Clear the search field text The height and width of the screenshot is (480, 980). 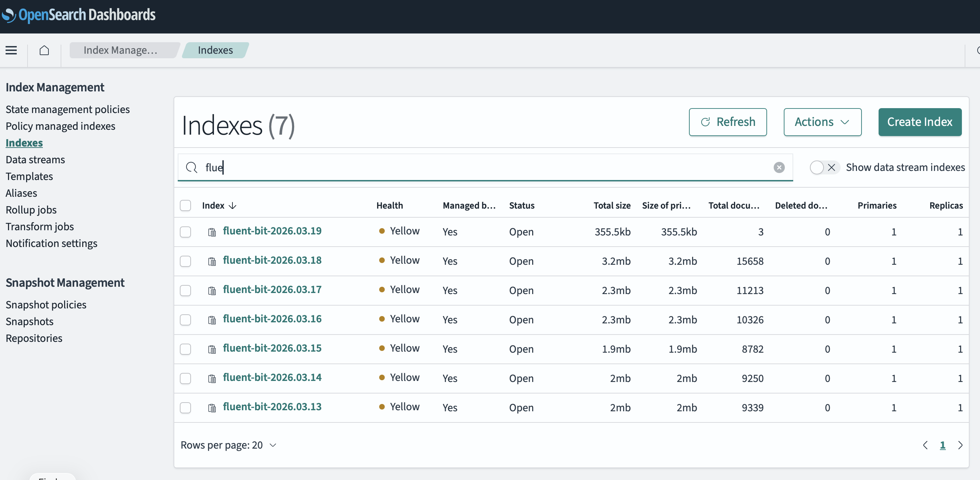pos(779,167)
